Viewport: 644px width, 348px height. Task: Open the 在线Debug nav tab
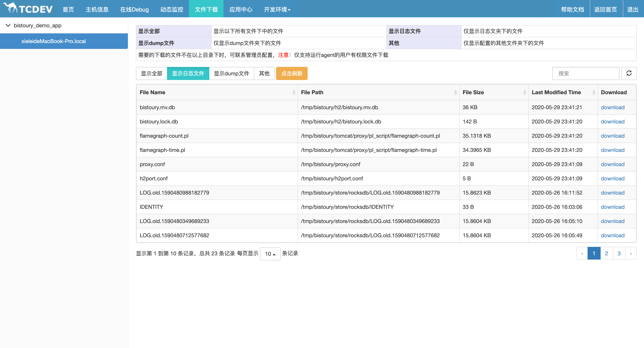pos(134,9)
